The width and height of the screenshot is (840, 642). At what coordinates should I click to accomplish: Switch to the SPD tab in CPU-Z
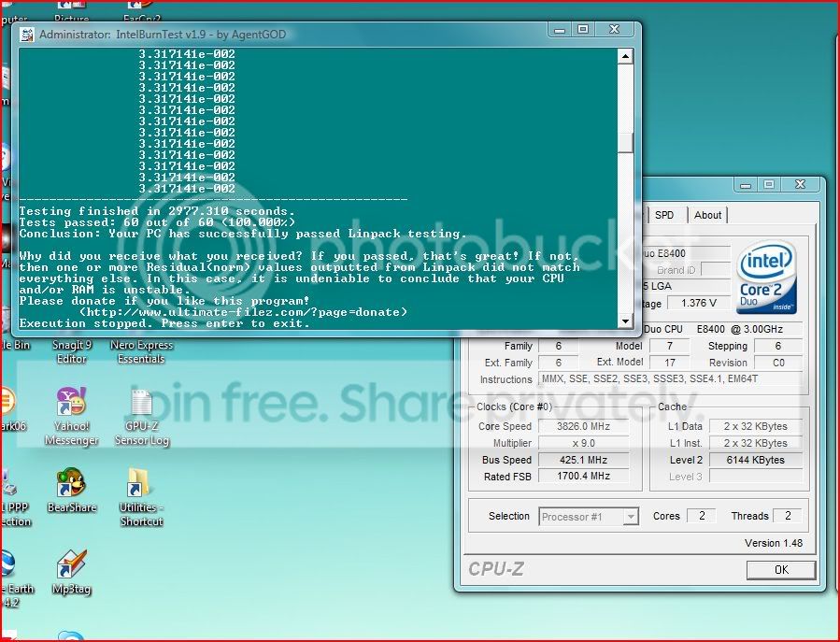pyautogui.click(x=664, y=215)
